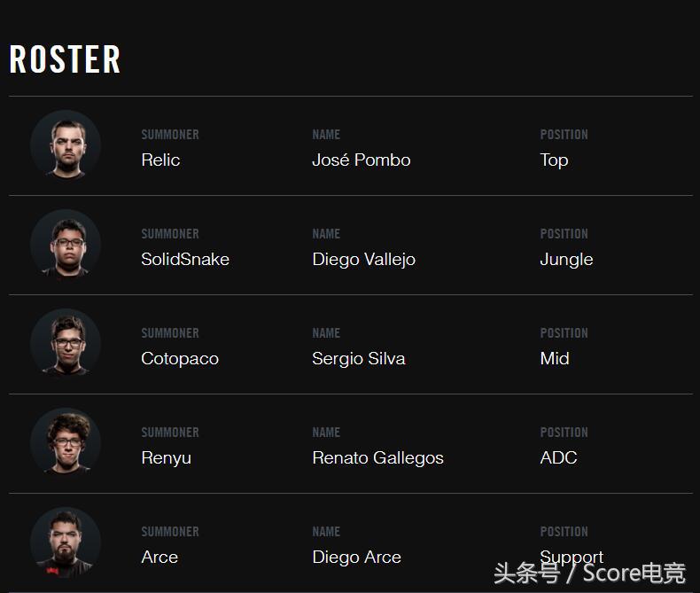Click the summoner name Renyu
This screenshot has height=593, width=700.
(x=166, y=458)
